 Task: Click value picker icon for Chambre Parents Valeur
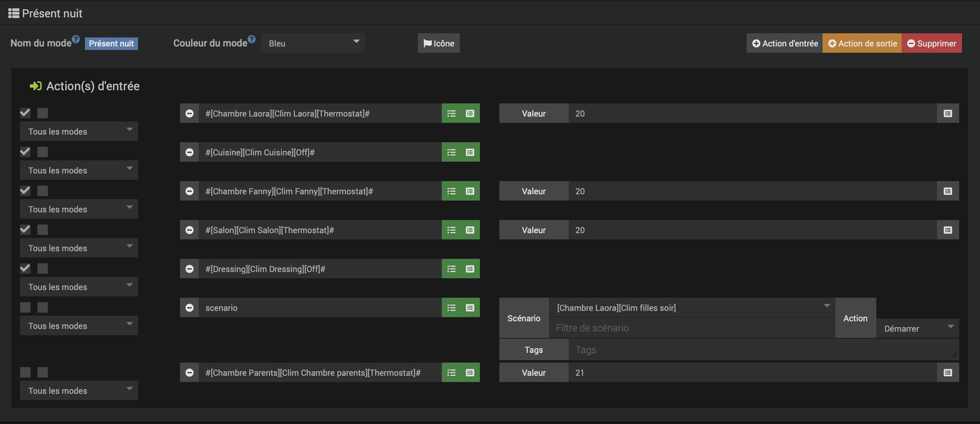tap(947, 373)
